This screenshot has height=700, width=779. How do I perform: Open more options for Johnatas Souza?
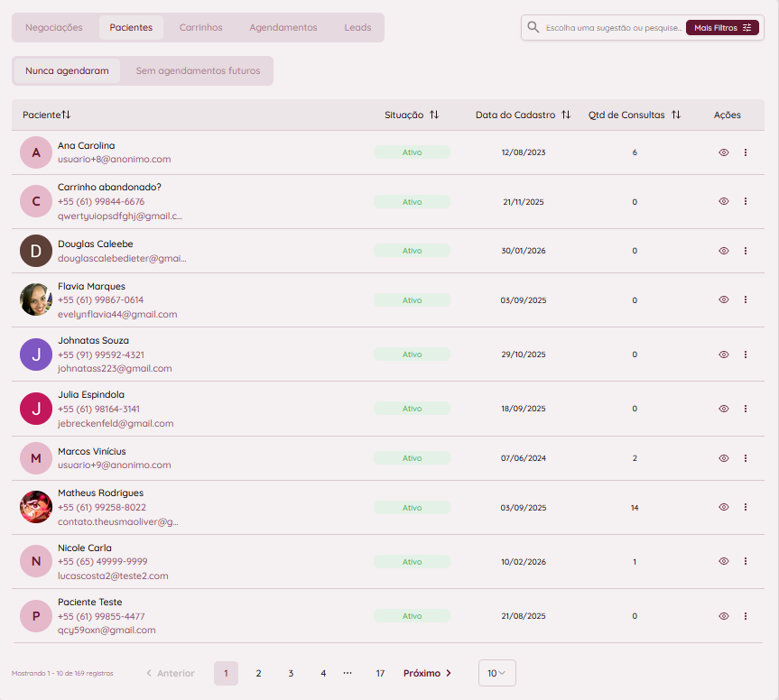746,355
